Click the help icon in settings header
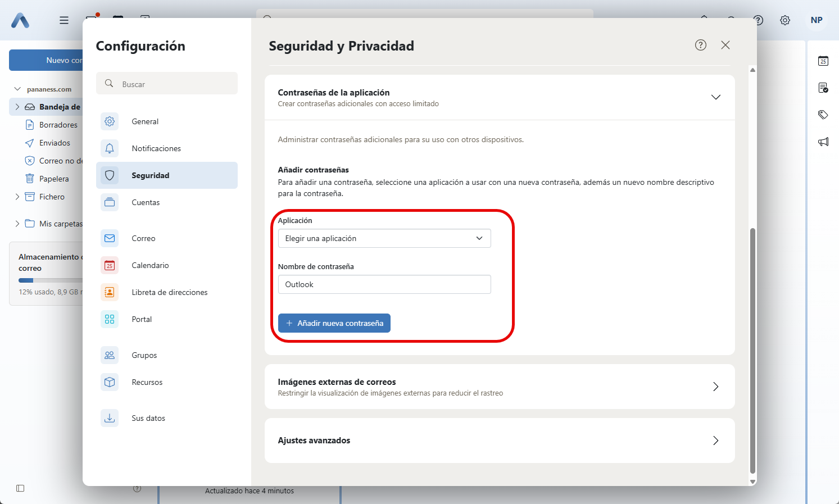839x504 pixels. coord(700,45)
